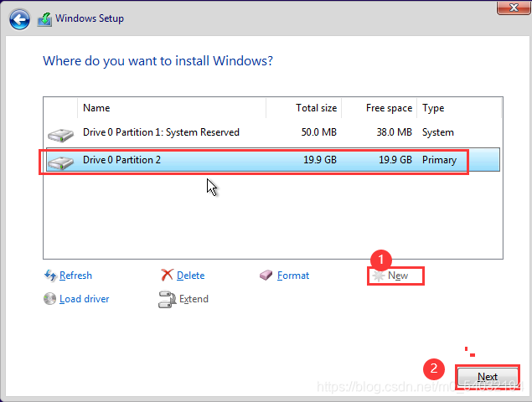Click the eraser Format icon

266,276
